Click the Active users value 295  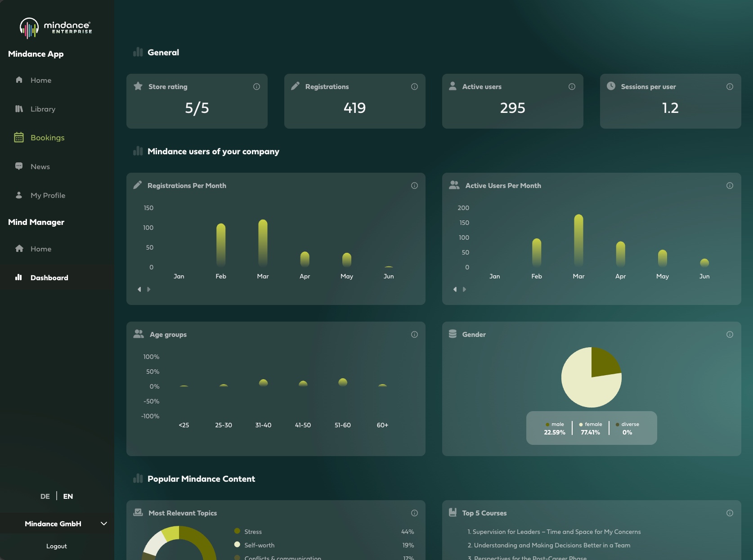pyautogui.click(x=513, y=108)
